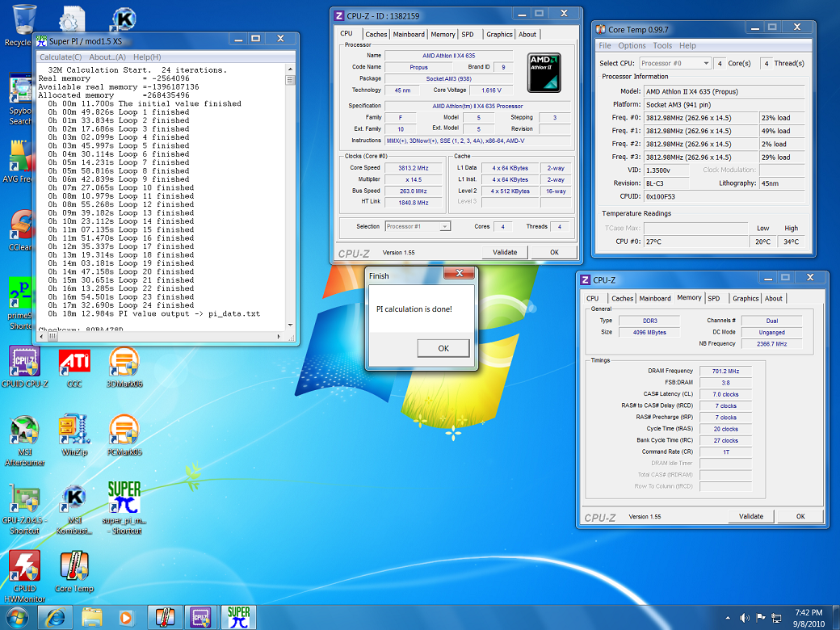Screen dimensions: 840x630
Task: Open About...(A) menu in Super PI
Action: [107, 57]
